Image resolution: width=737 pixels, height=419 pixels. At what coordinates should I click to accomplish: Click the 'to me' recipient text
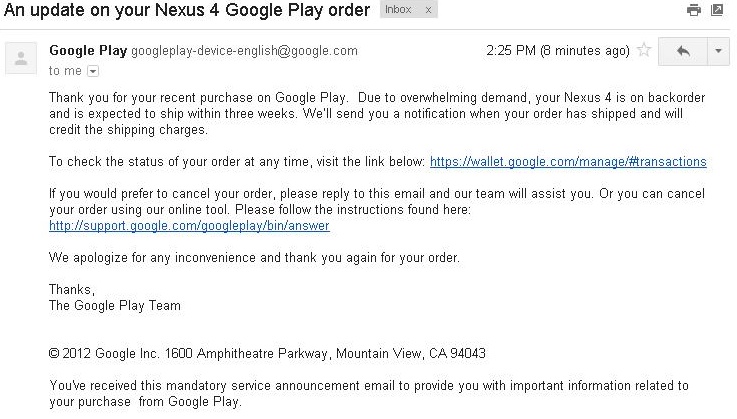click(65, 71)
